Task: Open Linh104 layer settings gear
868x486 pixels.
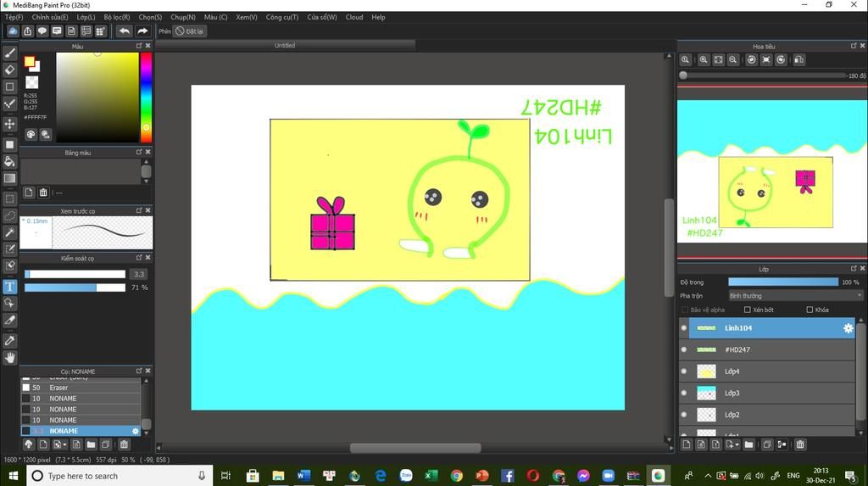Action: (x=848, y=328)
